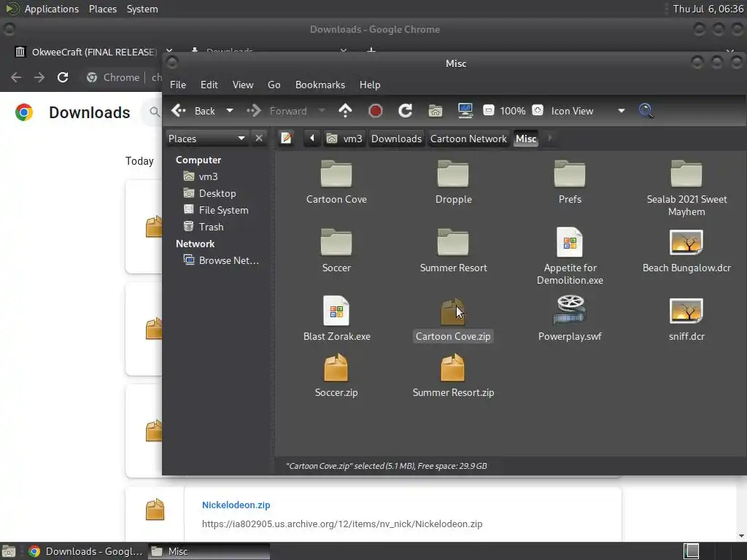
Task: Zoom out with the minus icon
Action: tap(488, 111)
